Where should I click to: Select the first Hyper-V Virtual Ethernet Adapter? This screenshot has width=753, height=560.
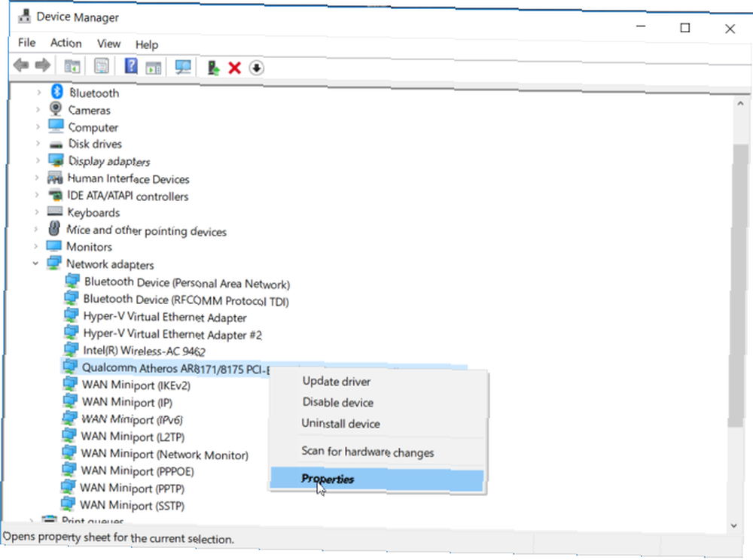coord(165,317)
